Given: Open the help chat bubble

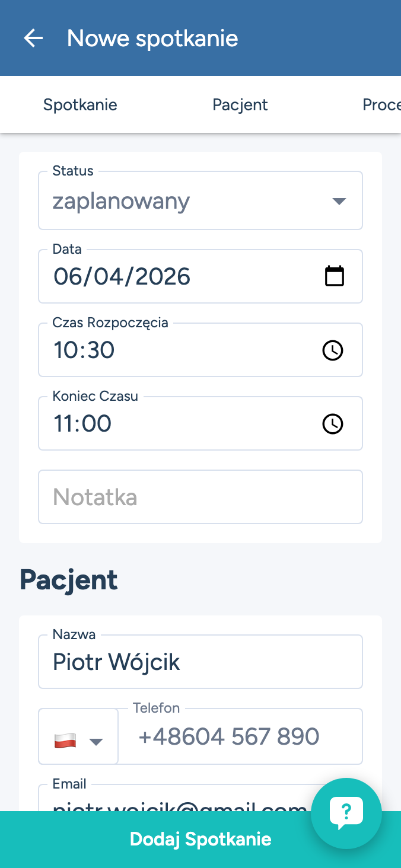Looking at the screenshot, I should 346,813.
